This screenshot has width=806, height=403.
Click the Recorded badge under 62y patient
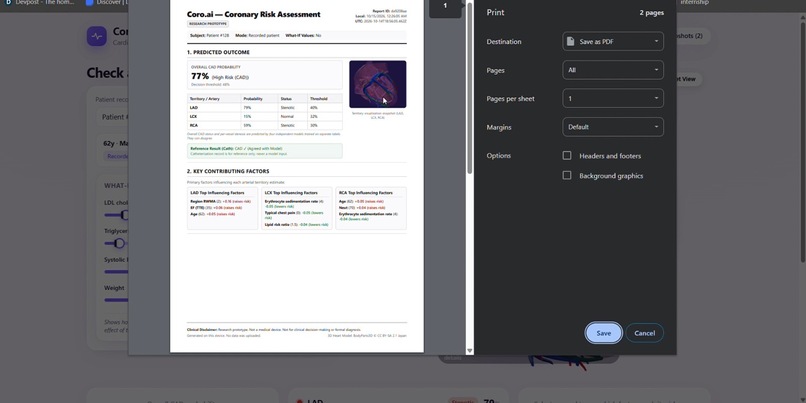click(118, 156)
